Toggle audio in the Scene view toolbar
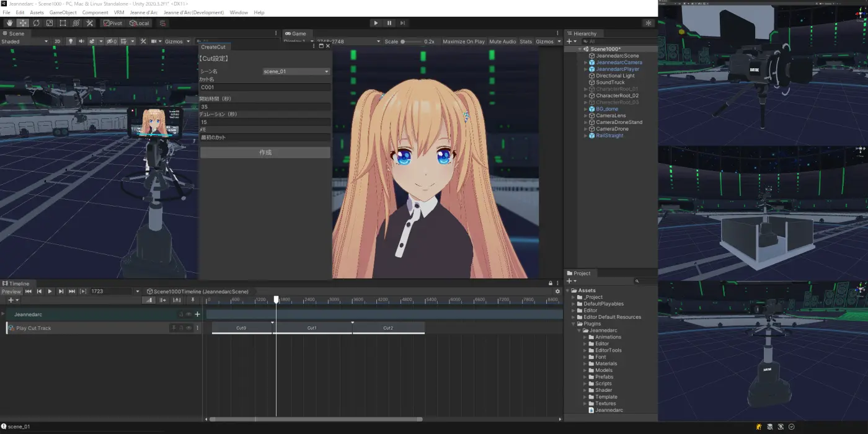Image resolution: width=868 pixels, height=434 pixels. (x=82, y=41)
